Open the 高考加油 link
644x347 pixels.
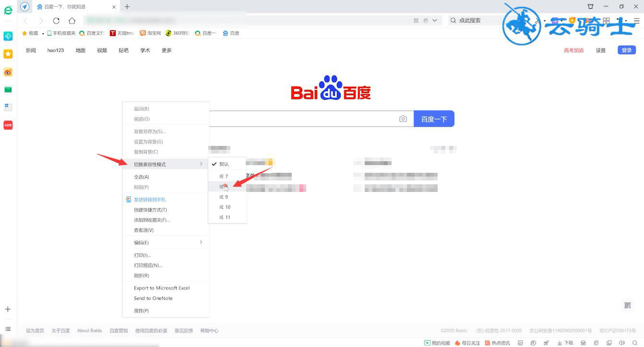pyautogui.click(x=574, y=50)
